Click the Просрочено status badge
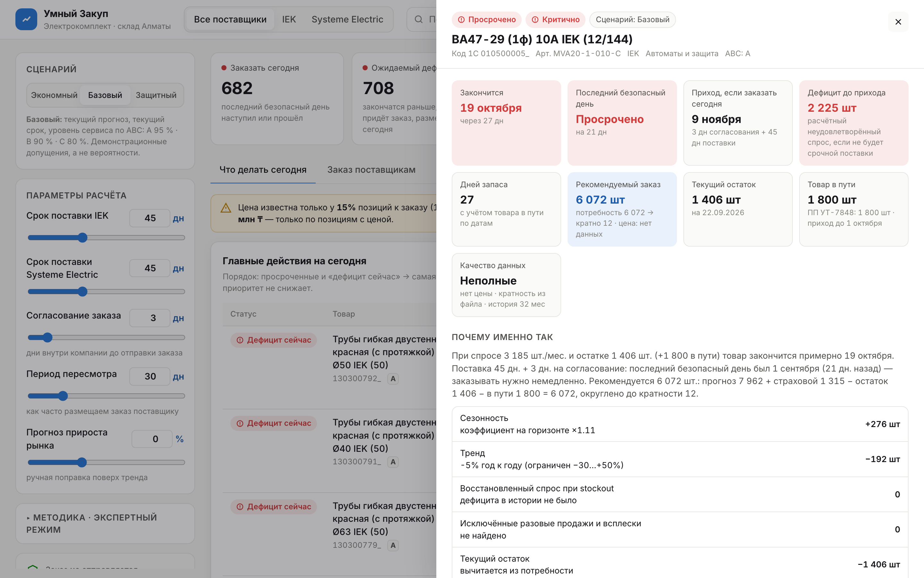Screen dimensions: 924x578 tap(487, 20)
